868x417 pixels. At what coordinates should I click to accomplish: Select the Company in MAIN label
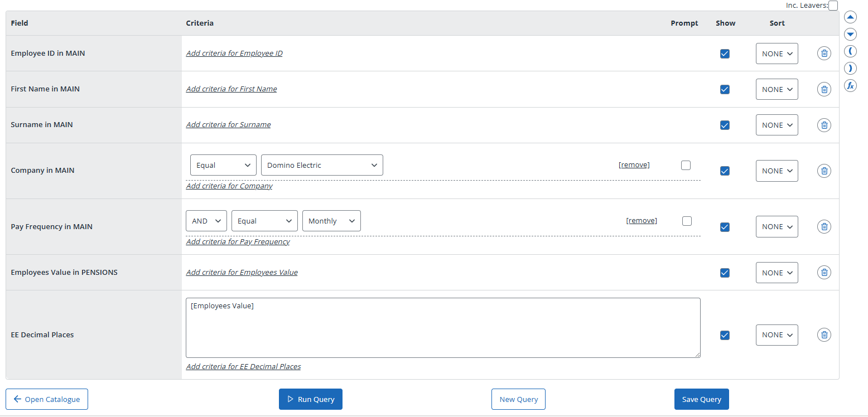pyautogui.click(x=42, y=171)
